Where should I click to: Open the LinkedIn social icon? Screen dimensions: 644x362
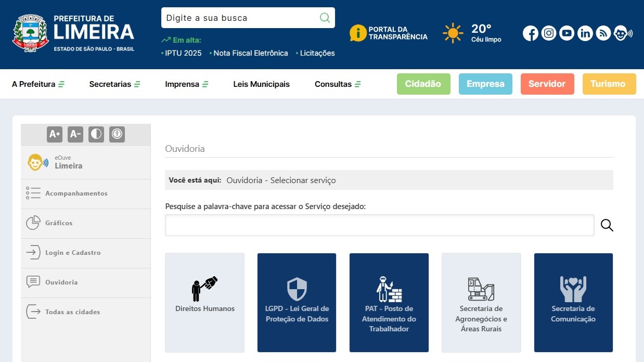pos(585,33)
